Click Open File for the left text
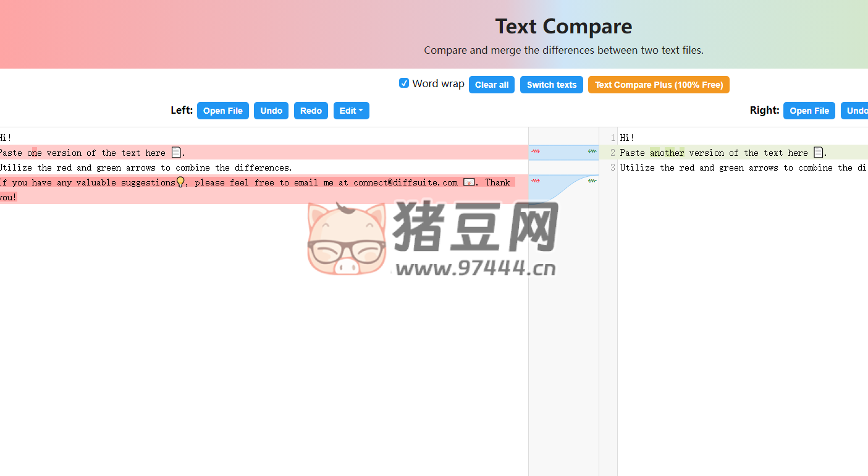The width and height of the screenshot is (868, 476). (222, 111)
